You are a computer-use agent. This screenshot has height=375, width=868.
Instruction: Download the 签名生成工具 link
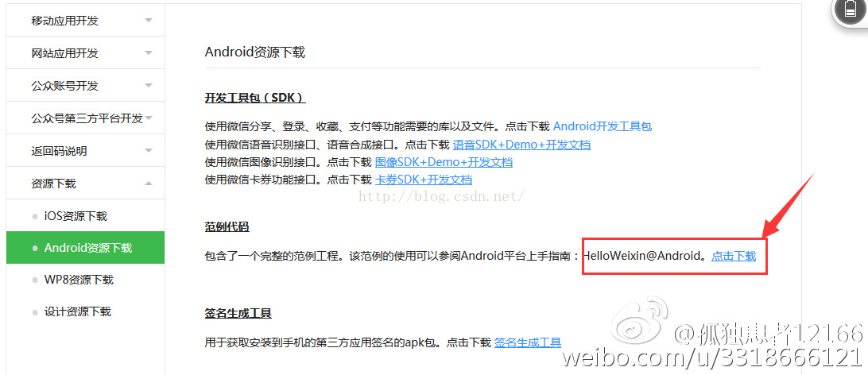pyautogui.click(x=528, y=342)
